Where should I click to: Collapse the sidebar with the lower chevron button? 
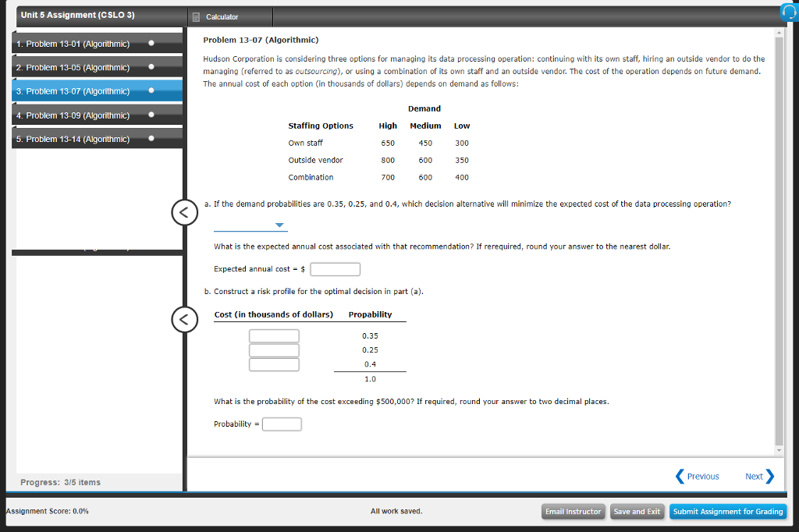click(184, 319)
